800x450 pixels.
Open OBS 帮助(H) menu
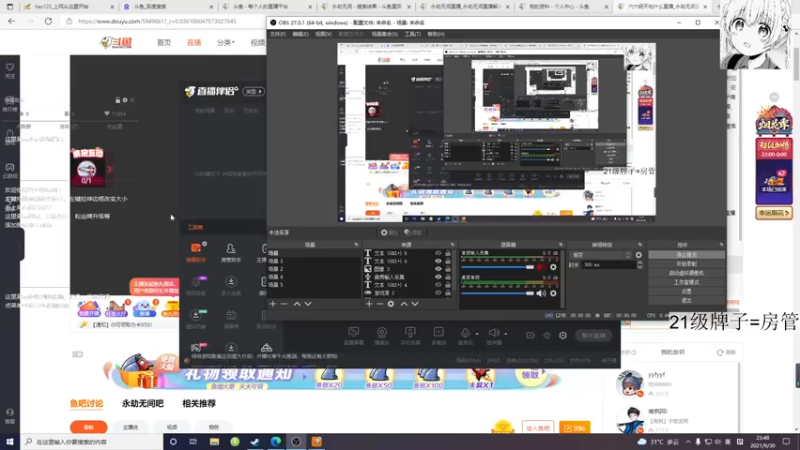coord(436,34)
